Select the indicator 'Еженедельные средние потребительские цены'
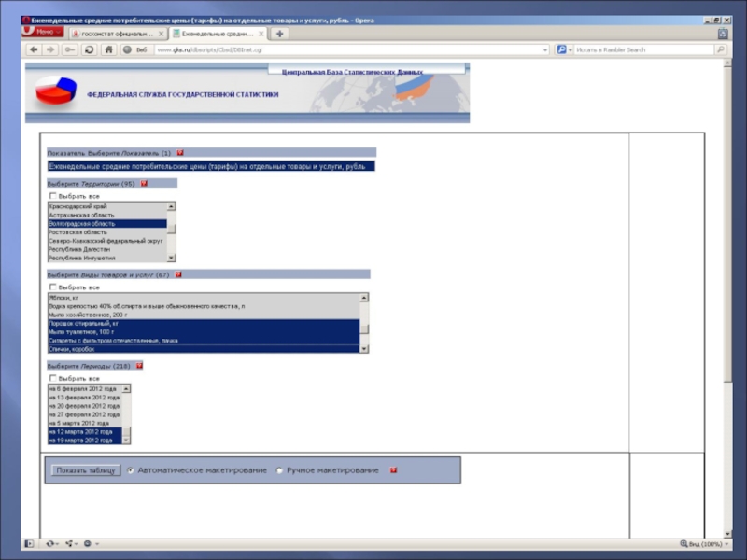This screenshot has height=560, width=747. click(211, 166)
